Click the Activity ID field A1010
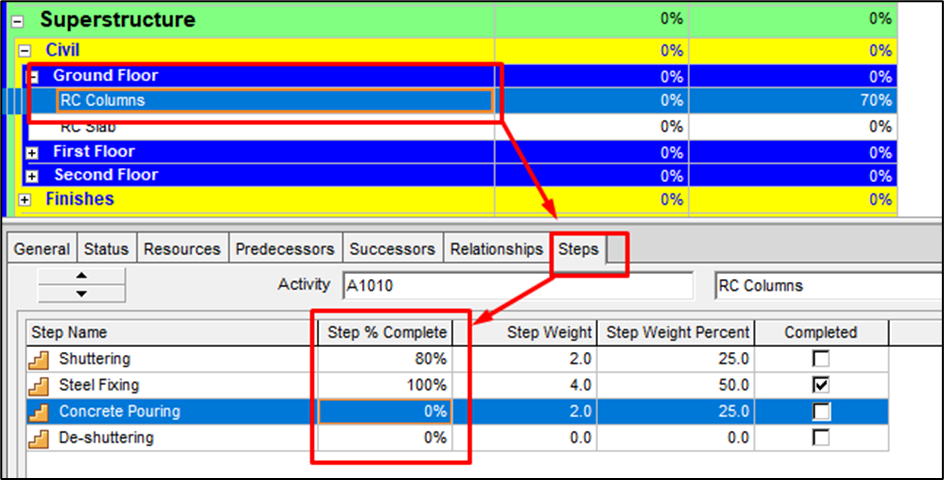 click(x=517, y=286)
